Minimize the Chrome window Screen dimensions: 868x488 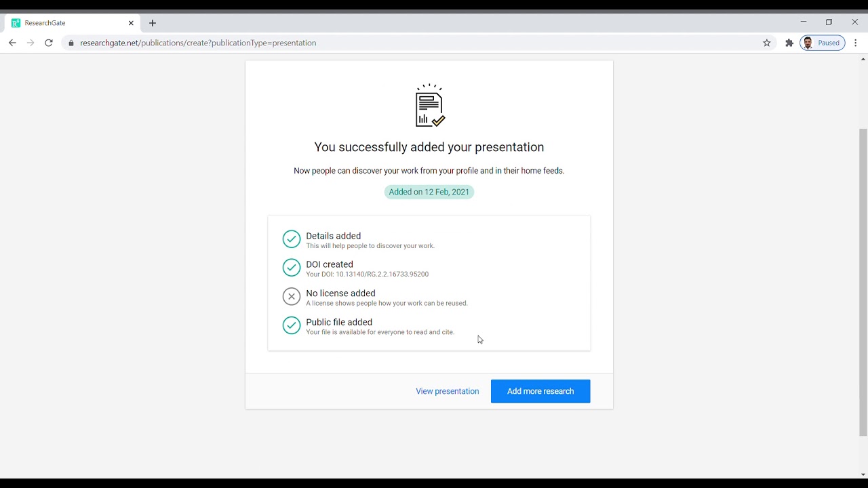[x=804, y=22]
